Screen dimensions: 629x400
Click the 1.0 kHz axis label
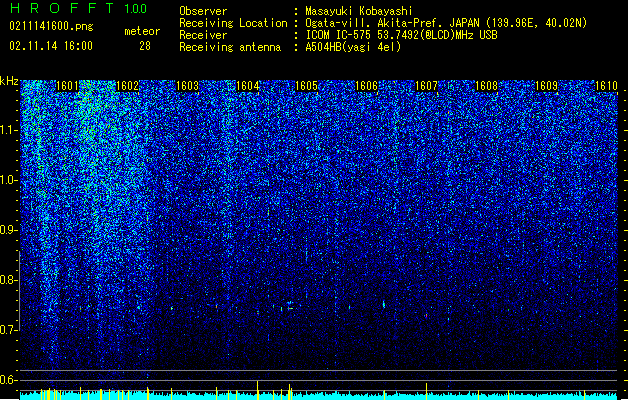(8, 180)
